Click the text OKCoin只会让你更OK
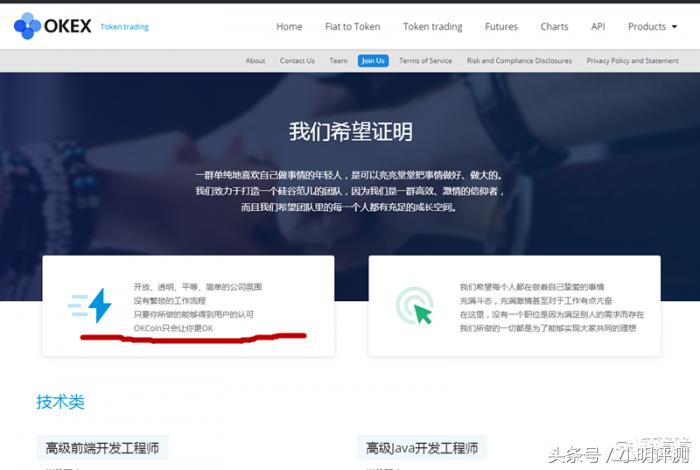The height and width of the screenshot is (470, 700). coord(174,329)
